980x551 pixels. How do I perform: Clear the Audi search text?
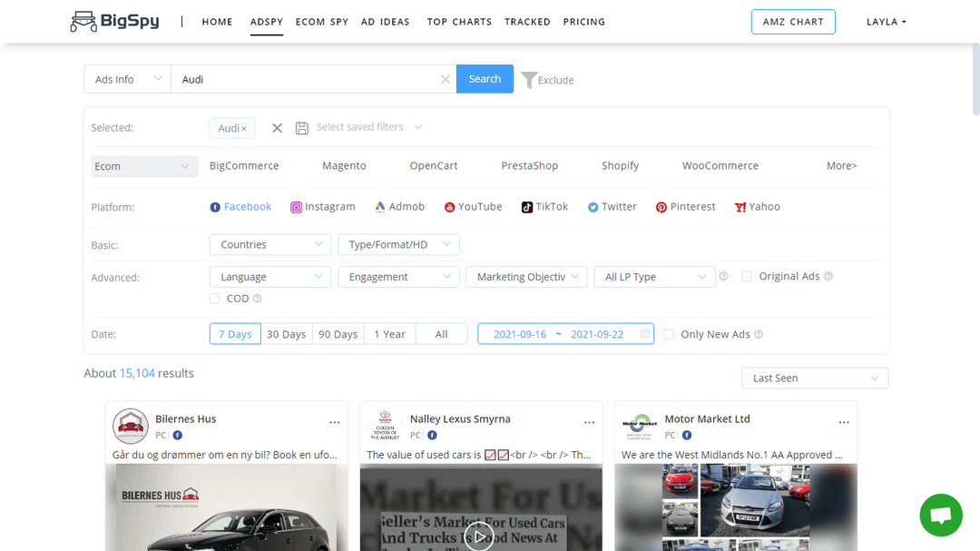click(445, 80)
